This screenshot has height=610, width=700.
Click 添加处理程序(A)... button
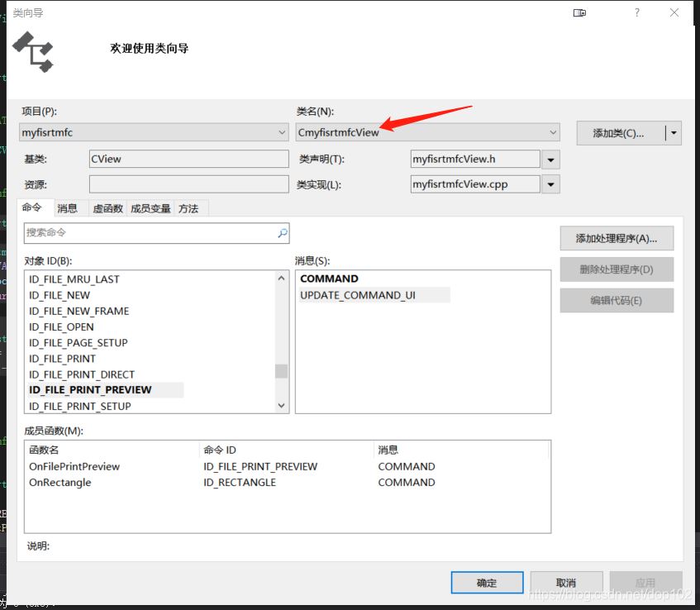[x=617, y=239]
